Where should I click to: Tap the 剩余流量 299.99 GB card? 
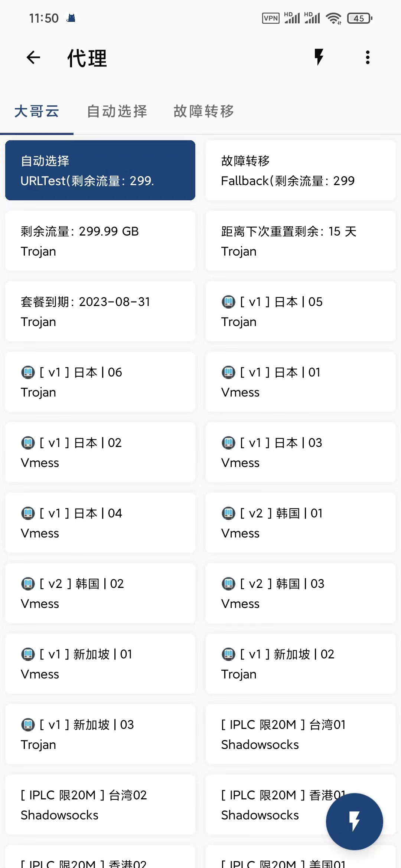tap(100, 241)
